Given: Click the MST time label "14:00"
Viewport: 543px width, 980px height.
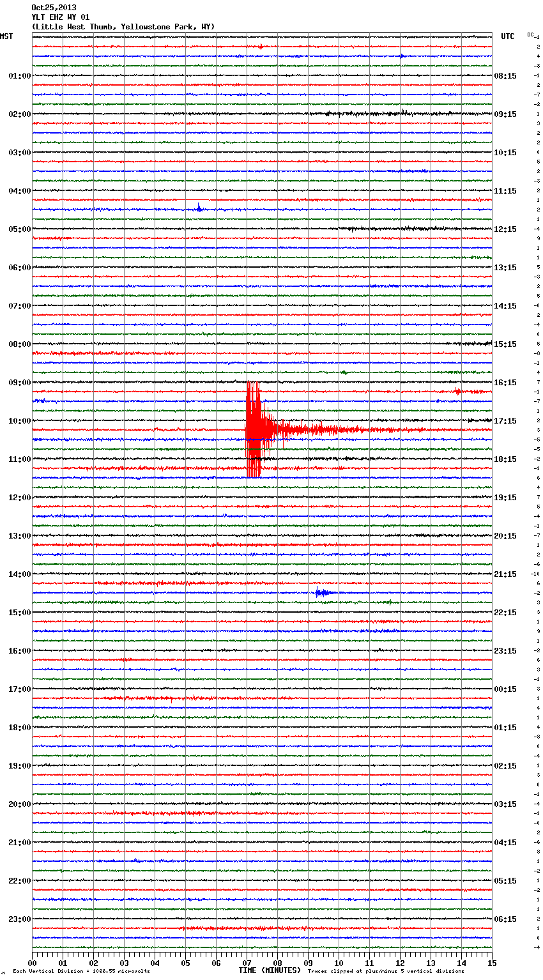Looking at the screenshot, I should coord(19,574).
